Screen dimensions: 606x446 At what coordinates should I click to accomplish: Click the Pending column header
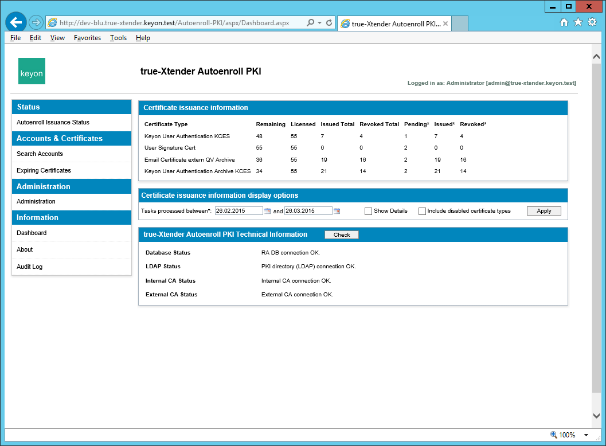[417, 124]
